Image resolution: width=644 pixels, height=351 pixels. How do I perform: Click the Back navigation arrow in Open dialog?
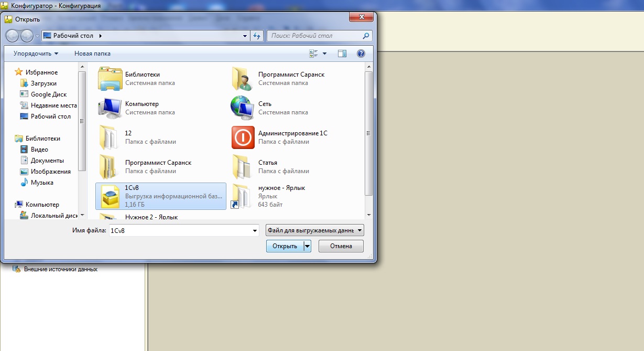coord(12,36)
